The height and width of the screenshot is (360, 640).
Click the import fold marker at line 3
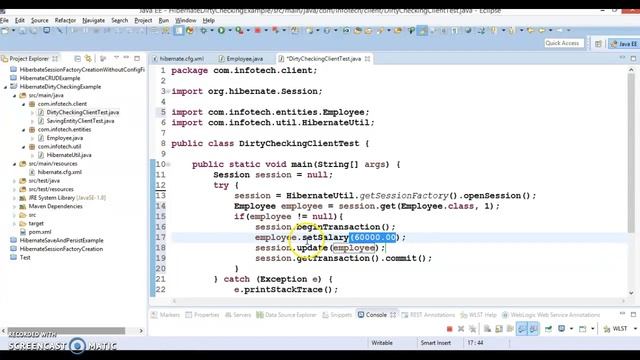coord(168,91)
